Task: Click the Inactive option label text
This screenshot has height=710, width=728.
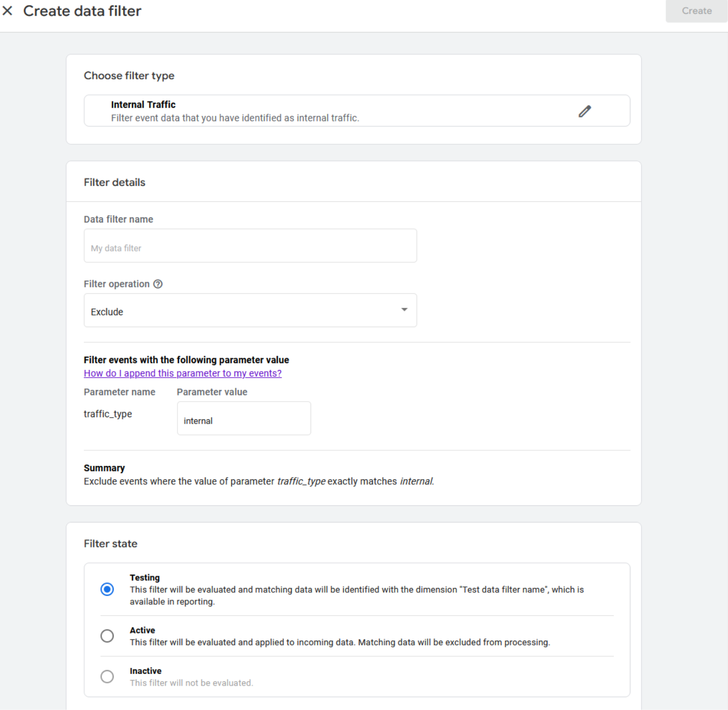Action: [145, 671]
